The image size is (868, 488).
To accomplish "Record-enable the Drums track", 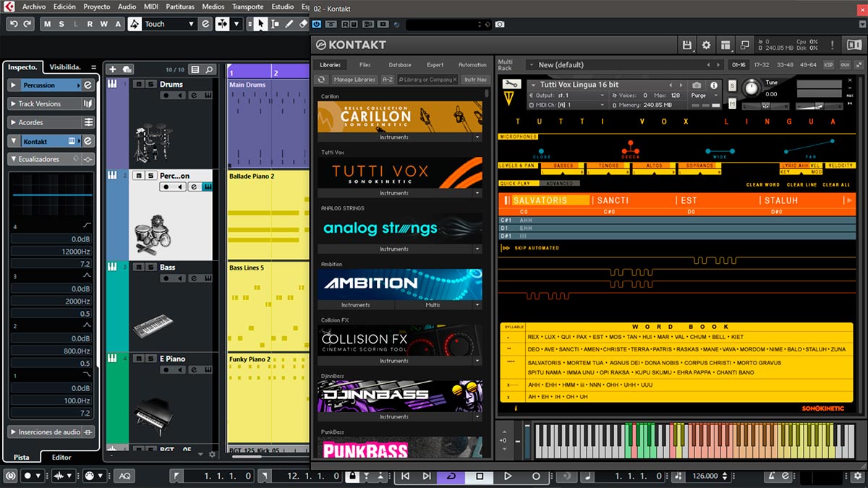I will pyautogui.click(x=166, y=95).
